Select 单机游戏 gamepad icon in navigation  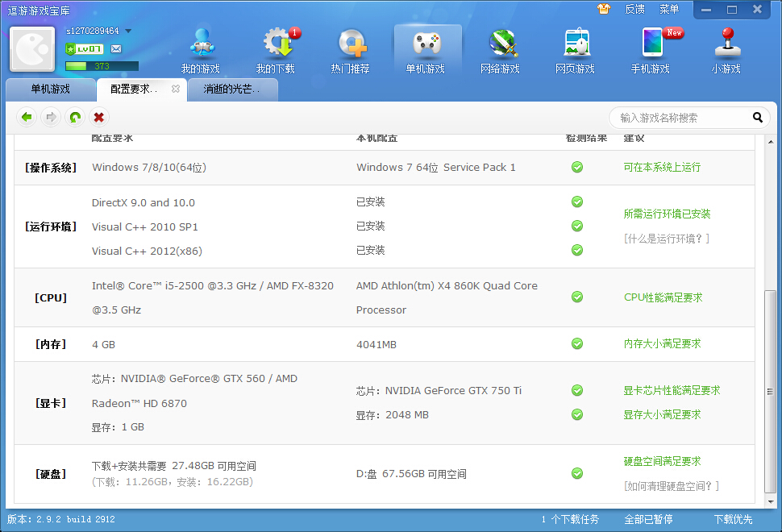coord(426,43)
